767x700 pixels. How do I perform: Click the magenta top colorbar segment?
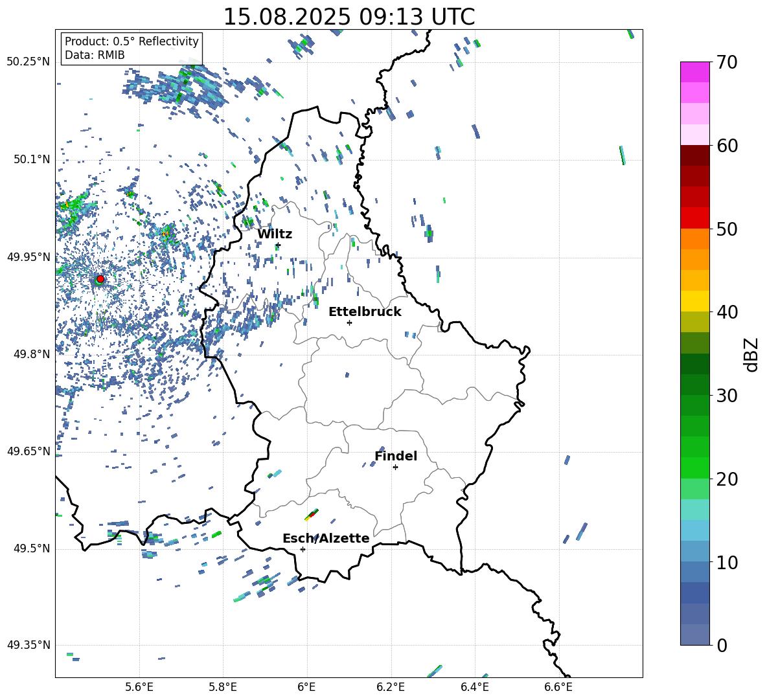(695, 72)
